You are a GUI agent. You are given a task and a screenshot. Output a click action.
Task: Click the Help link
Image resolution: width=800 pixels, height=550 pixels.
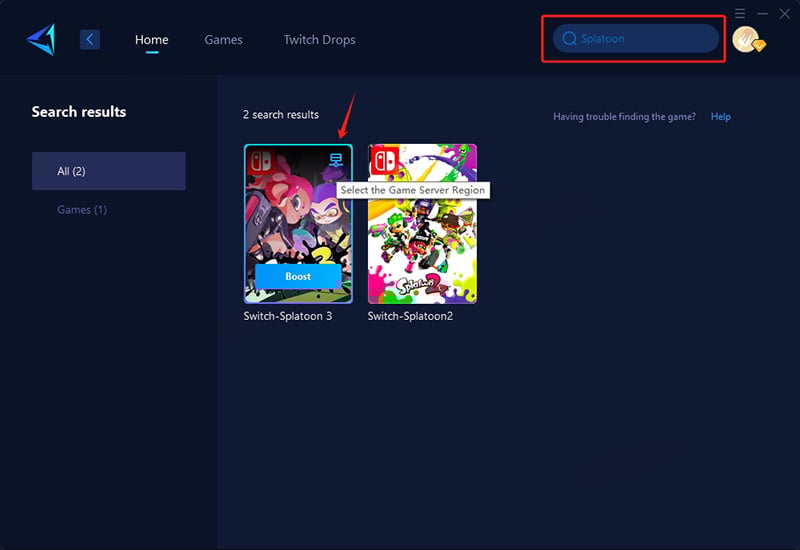720,117
